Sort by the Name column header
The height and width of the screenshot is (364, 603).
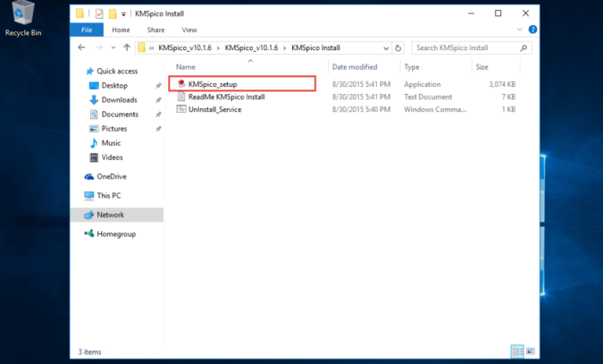(x=185, y=67)
